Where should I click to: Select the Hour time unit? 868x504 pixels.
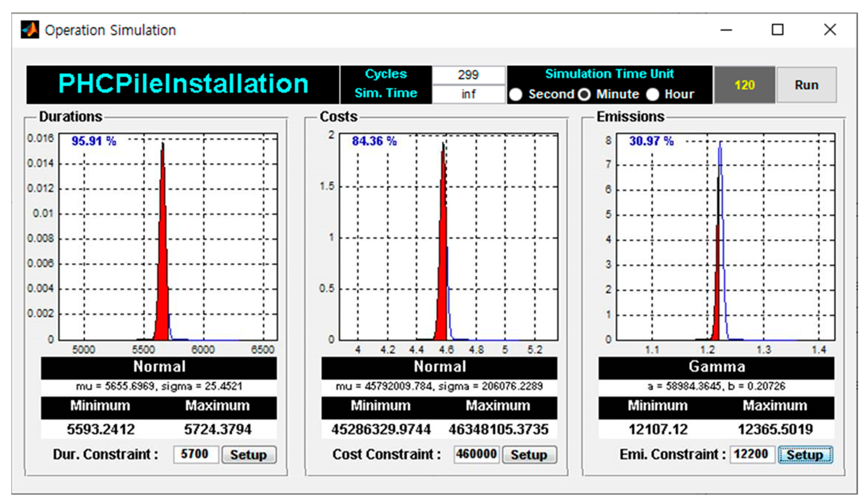click(x=652, y=94)
